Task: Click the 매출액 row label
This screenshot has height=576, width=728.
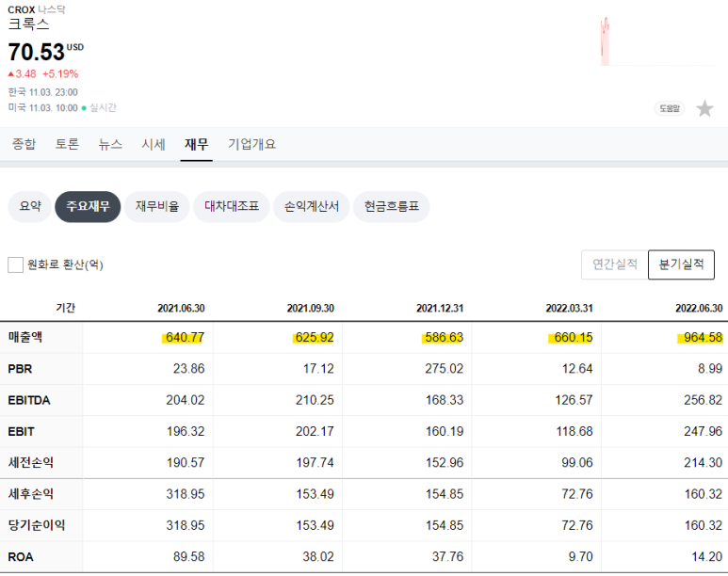Action: (x=25, y=337)
